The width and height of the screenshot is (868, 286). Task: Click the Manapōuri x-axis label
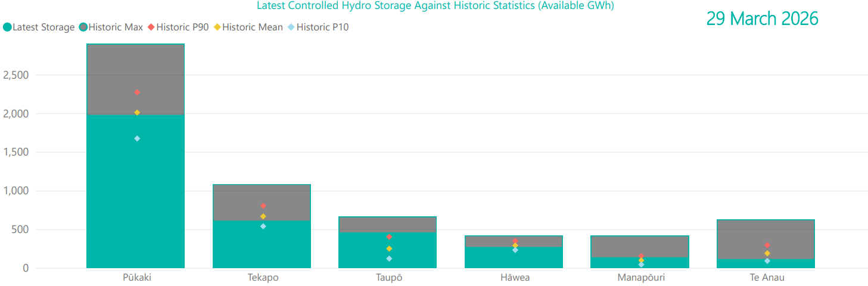tap(641, 278)
